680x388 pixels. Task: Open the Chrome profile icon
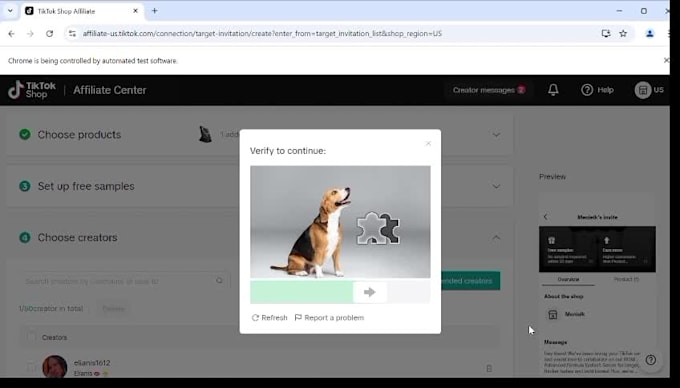coord(650,33)
